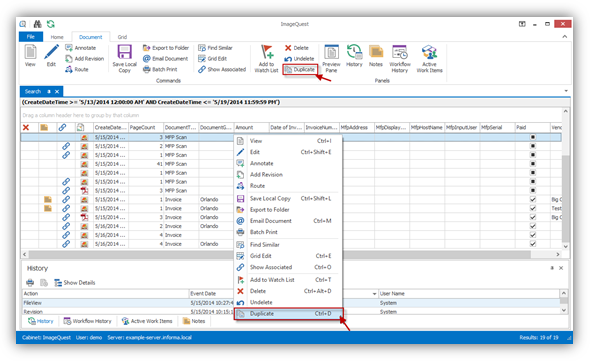590x361 pixels.
Task: Select the Edit pencil tool in ribbon
Action: (x=51, y=55)
